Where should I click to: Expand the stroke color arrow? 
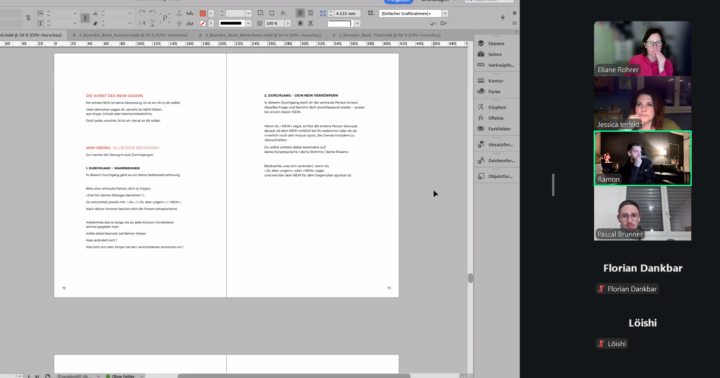tap(211, 23)
